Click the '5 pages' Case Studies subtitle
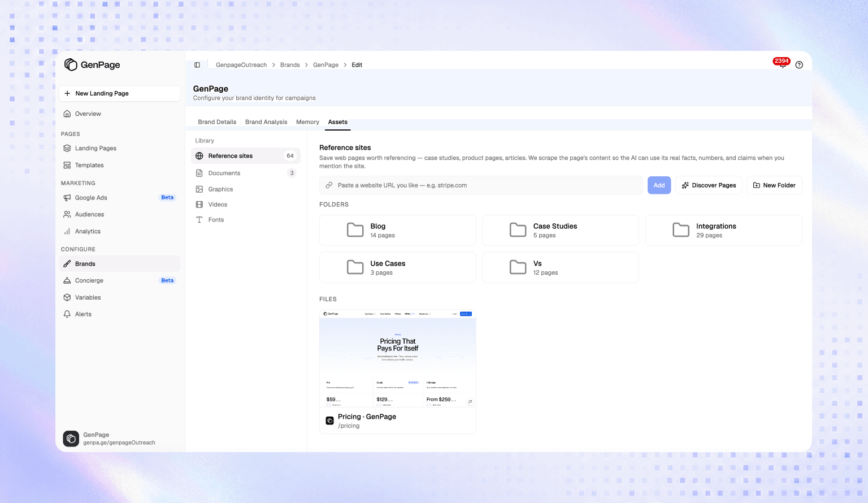 [544, 236]
